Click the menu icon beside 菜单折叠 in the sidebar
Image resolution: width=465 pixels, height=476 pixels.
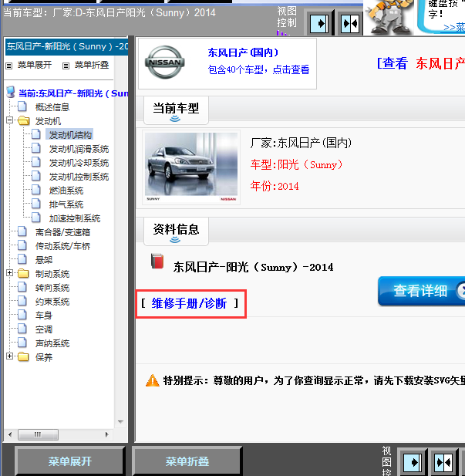coord(66,66)
